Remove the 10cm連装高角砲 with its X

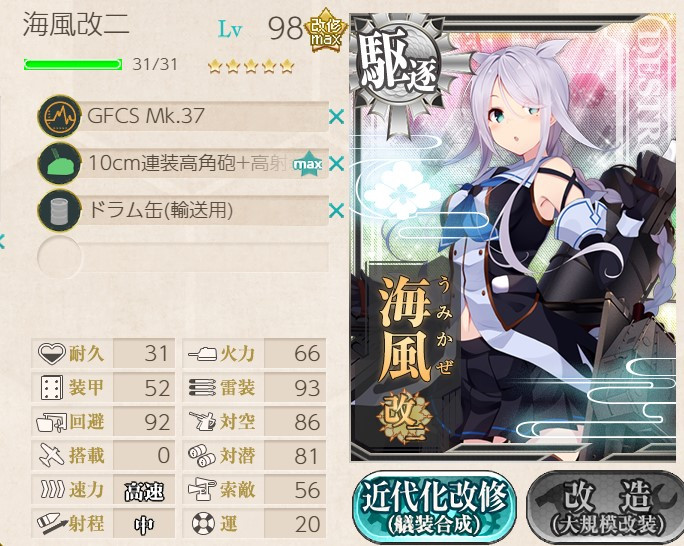click(336, 164)
